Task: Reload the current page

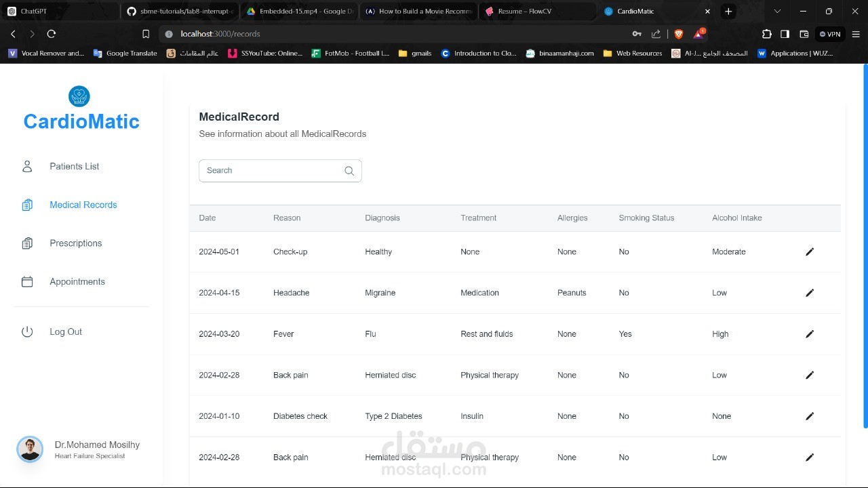Action: click(x=51, y=34)
